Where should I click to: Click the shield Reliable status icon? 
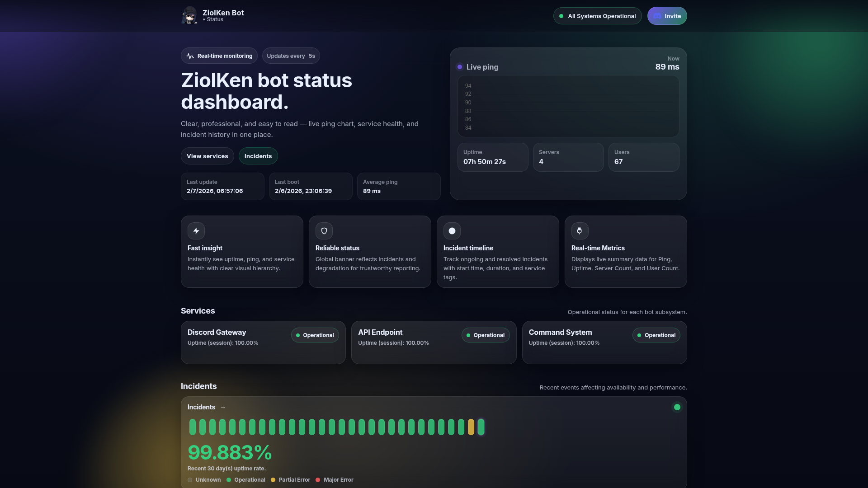tap(324, 231)
